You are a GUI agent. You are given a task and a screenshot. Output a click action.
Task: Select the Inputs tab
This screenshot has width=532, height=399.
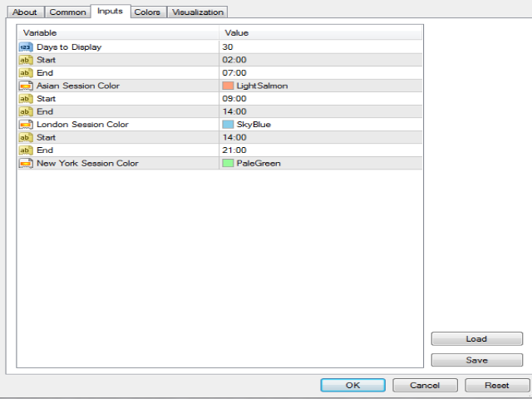[111, 11]
